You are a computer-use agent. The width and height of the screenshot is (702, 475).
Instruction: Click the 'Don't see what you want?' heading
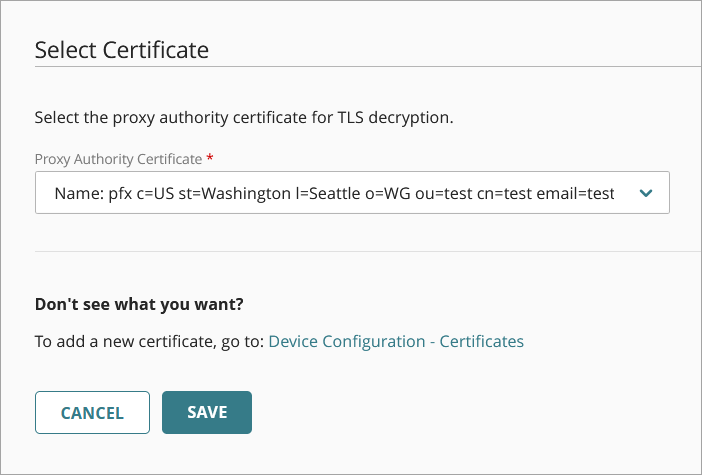[x=139, y=303]
